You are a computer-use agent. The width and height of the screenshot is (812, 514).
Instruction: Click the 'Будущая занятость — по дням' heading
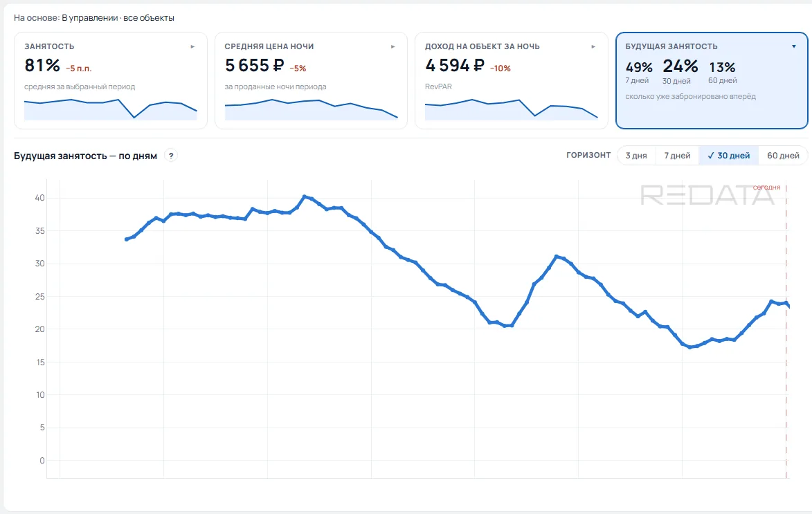click(85, 156)
